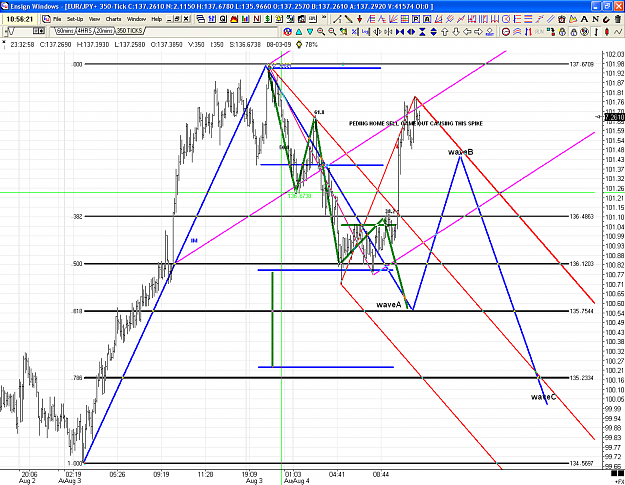Click the blue up-down triangles expand icon
625x485 pixels.
(433, 31)
